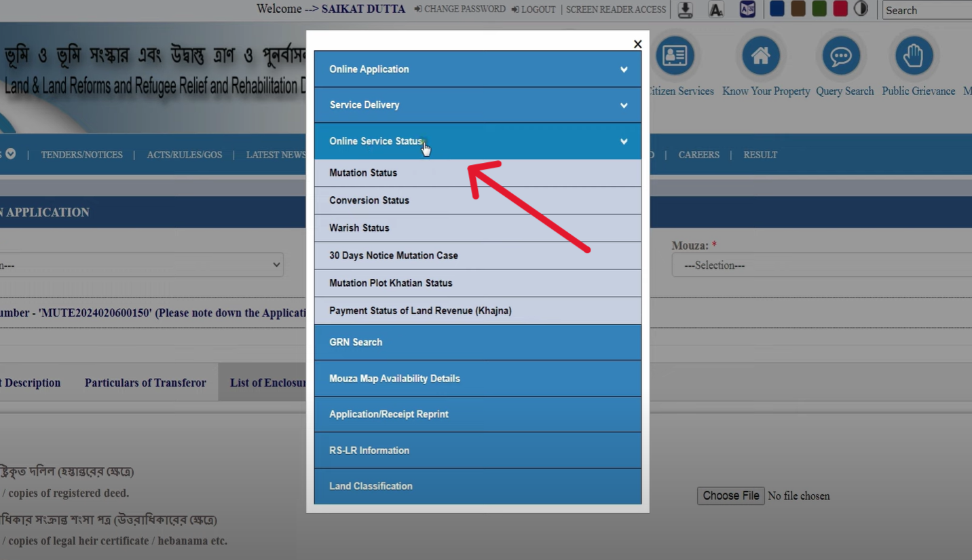Choose Payment Status of Land Revenue (Khajna)
The height and width of the screenshot is (560, 972).
[x=420, y=311]
